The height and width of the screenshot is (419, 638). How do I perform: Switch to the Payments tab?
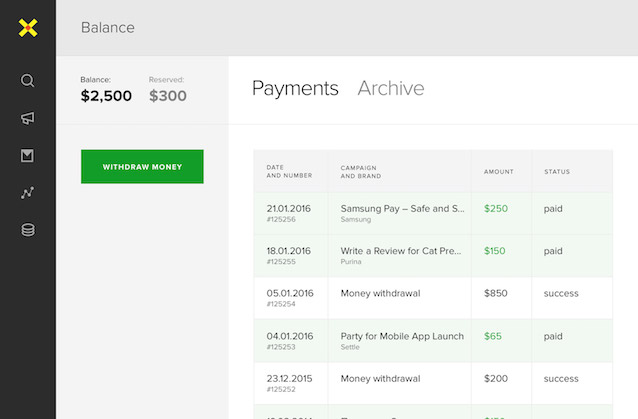click(295, 88)
